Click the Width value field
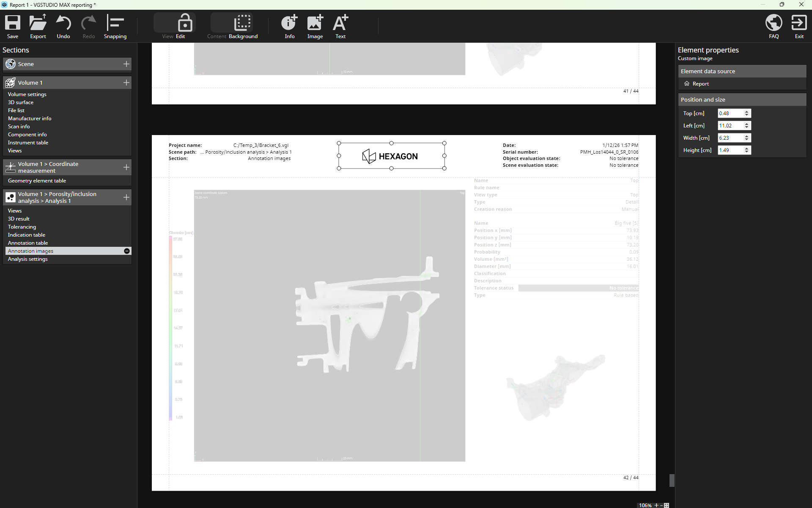 click(730, 138)
